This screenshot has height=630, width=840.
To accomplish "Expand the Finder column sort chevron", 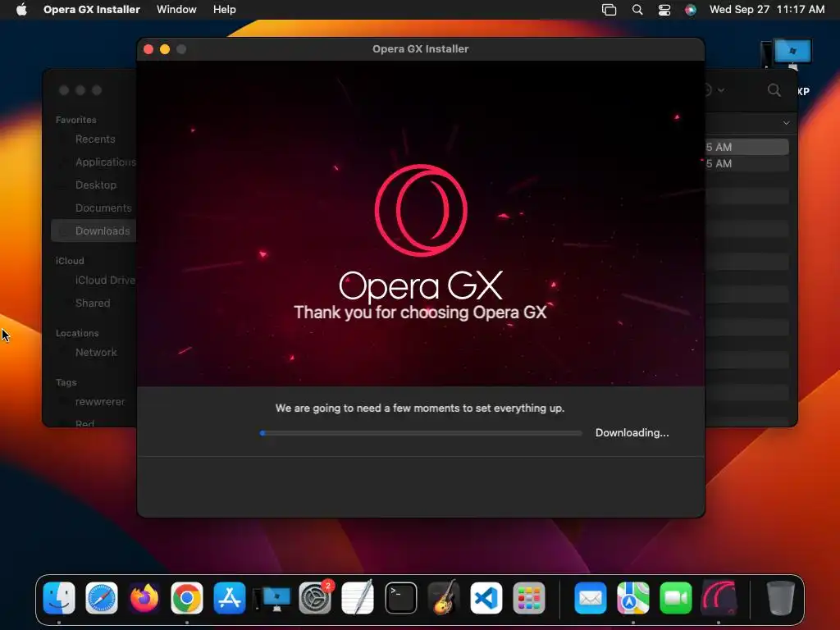I will pos(786,123).
